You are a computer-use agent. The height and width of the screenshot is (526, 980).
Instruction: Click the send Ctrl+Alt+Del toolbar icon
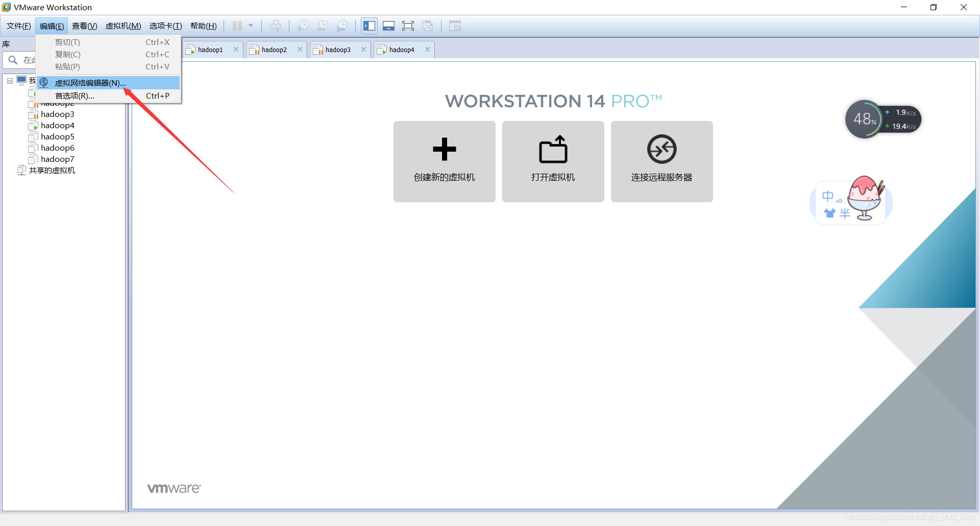click(x=276, y=26)
